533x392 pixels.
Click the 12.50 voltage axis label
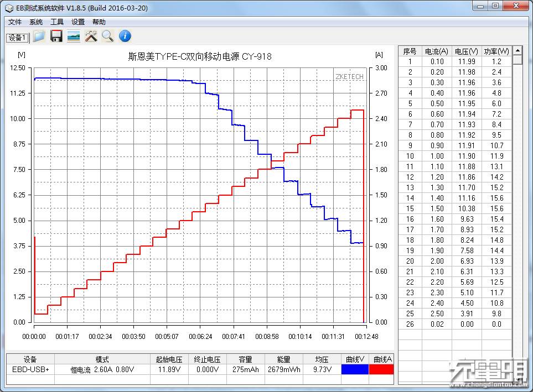pos(18,68)
